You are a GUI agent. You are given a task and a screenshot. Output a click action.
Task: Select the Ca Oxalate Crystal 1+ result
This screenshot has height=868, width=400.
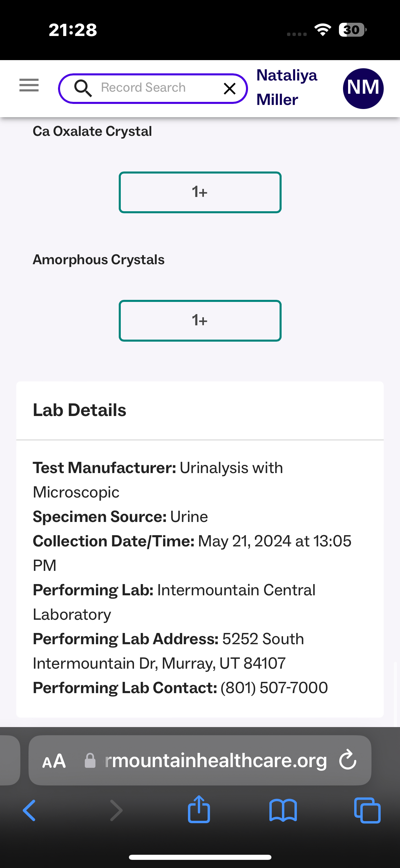[200, 192]
